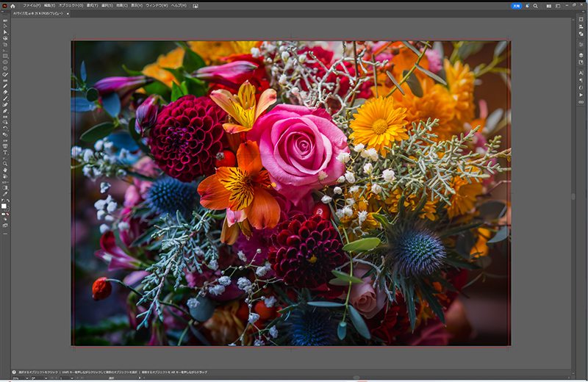
Task: Select the Eyedropper tool
Action: pyautogui.click(x=5, y=194)
